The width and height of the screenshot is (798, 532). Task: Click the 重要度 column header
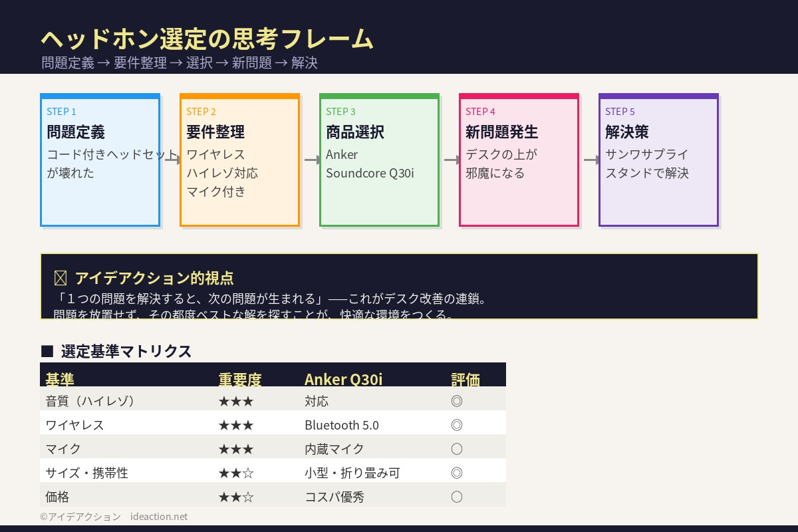[239, 379]
